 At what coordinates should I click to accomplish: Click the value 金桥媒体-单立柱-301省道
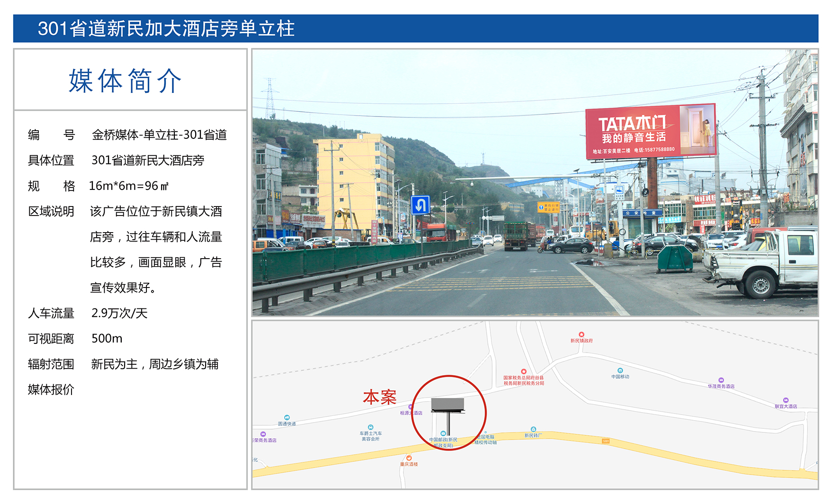pyautogui.click(x=159, y=135)
